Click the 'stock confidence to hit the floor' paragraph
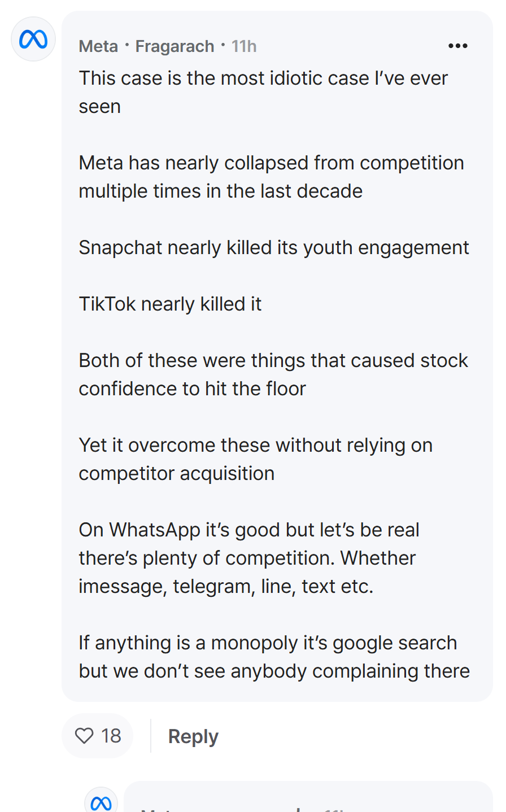Image resolution: width=506 pixels, height=812 pixels. 273,374
